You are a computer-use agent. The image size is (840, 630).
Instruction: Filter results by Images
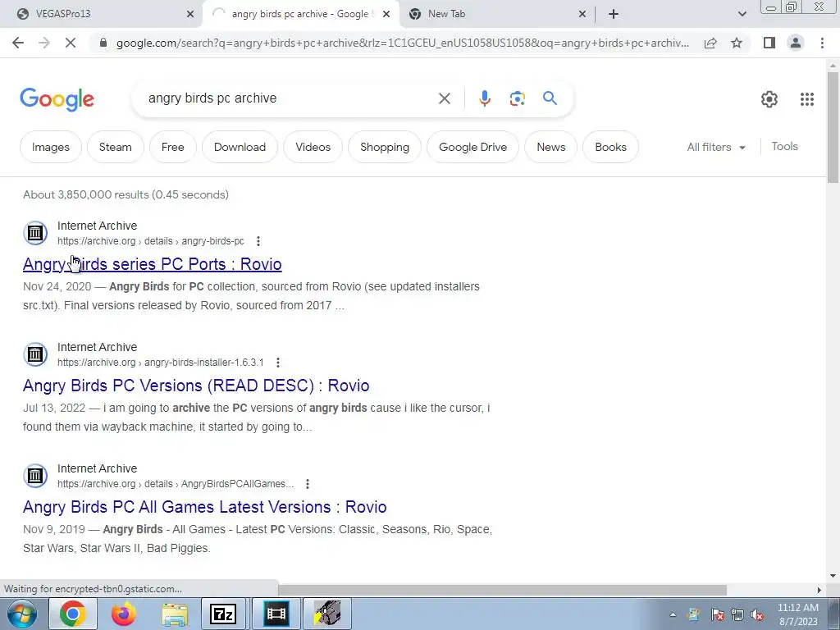[x=50, y=147]
